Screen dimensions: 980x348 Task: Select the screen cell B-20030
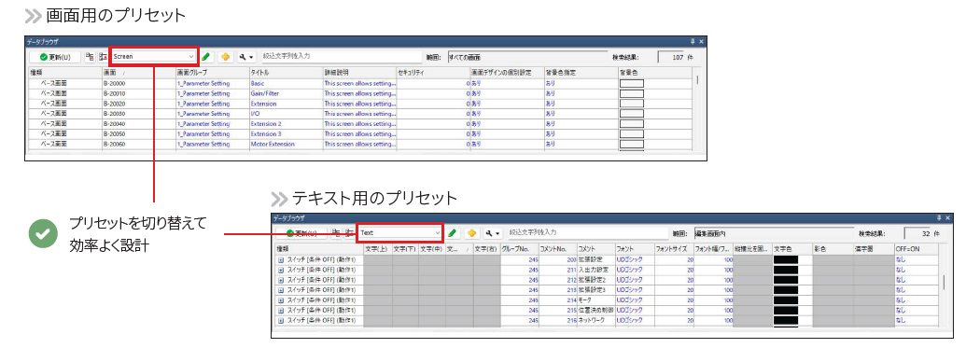pos(138,114)
